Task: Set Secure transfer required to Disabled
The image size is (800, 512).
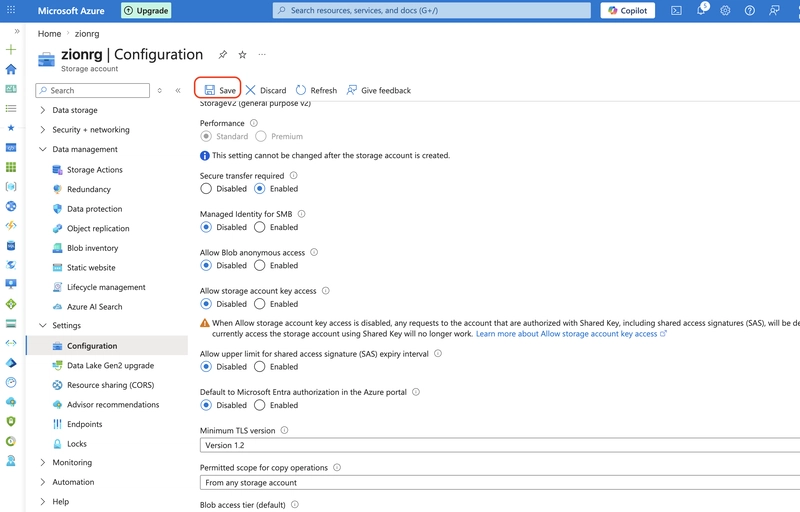Action: [206, 189]
